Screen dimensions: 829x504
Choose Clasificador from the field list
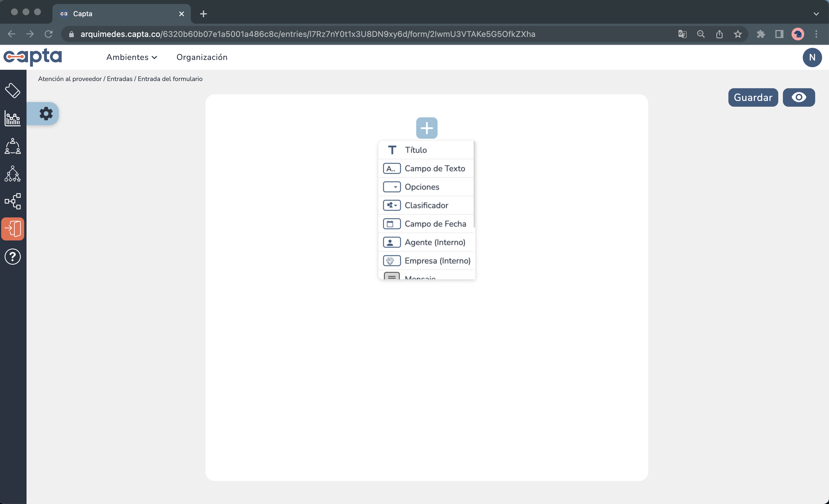[426, 205]
